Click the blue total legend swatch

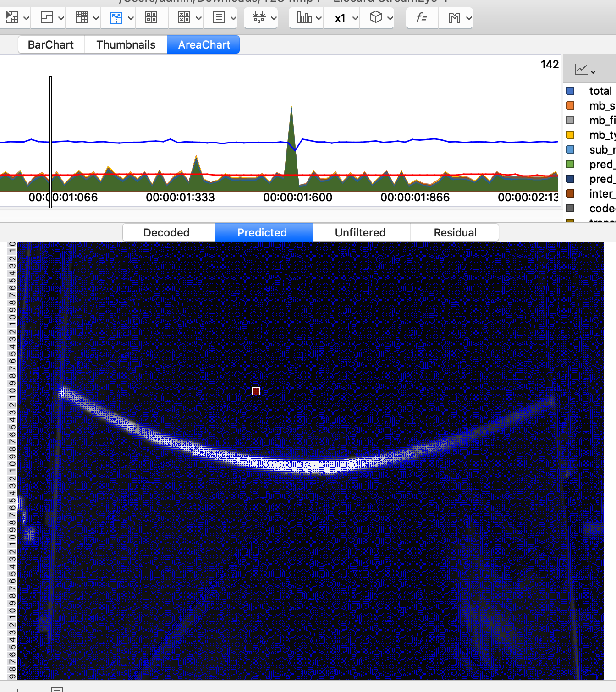click(570, 91)
